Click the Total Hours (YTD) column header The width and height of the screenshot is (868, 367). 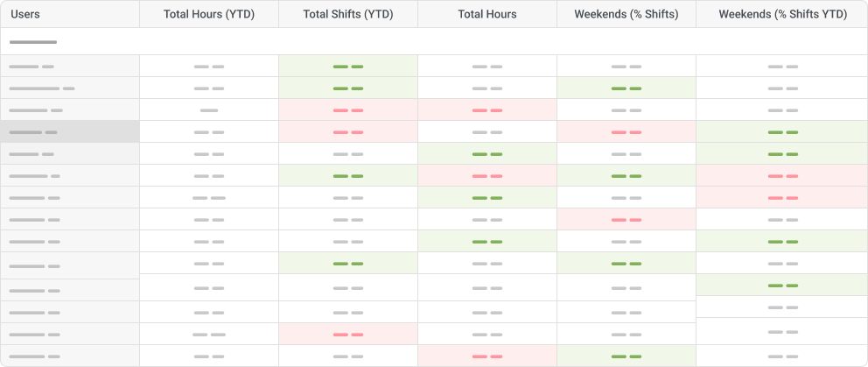click(x=209, y=14)
